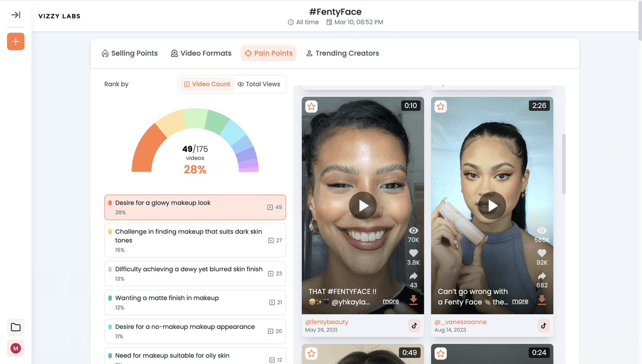
Task: Play the @fentybeauty video
Action: [363, 206]
